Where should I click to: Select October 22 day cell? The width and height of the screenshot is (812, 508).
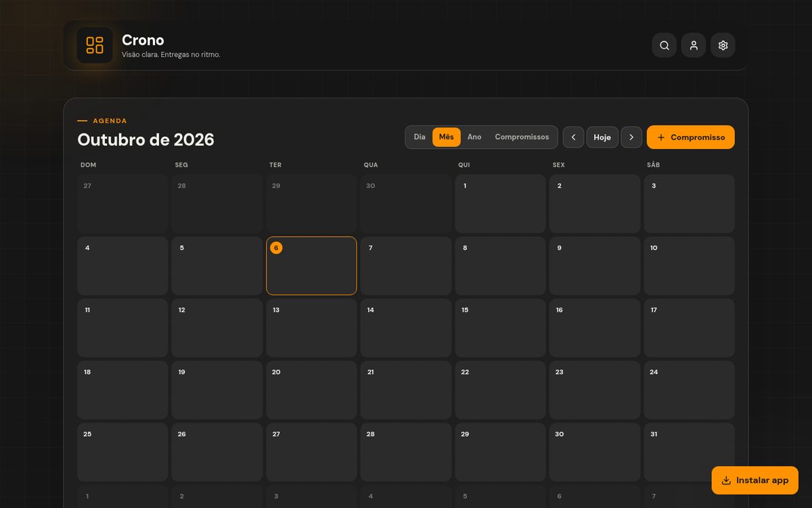point(500,390)
